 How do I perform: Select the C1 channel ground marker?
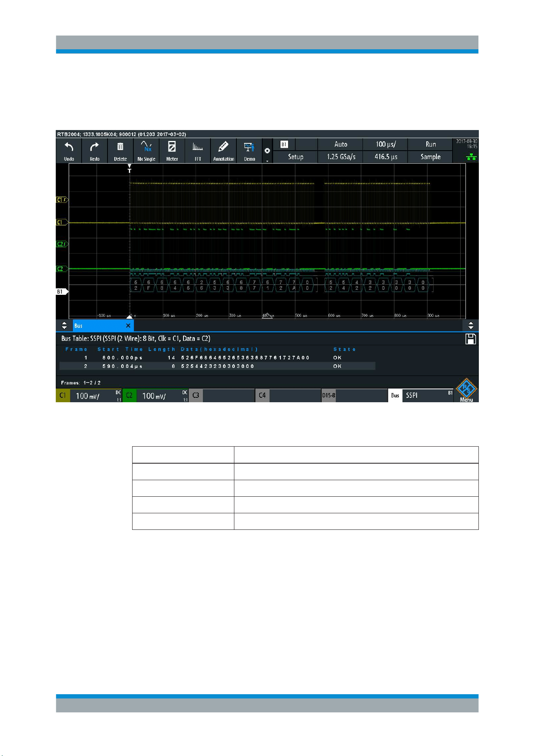62,222
